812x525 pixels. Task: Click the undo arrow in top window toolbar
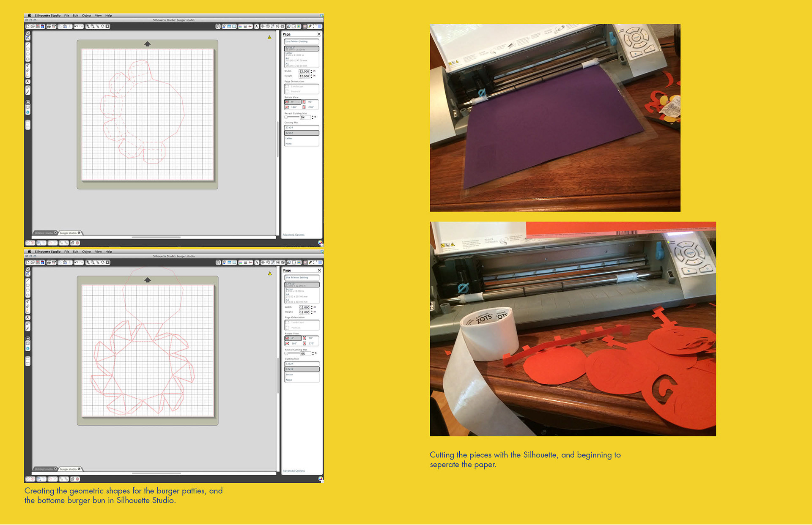coord(76,26)
